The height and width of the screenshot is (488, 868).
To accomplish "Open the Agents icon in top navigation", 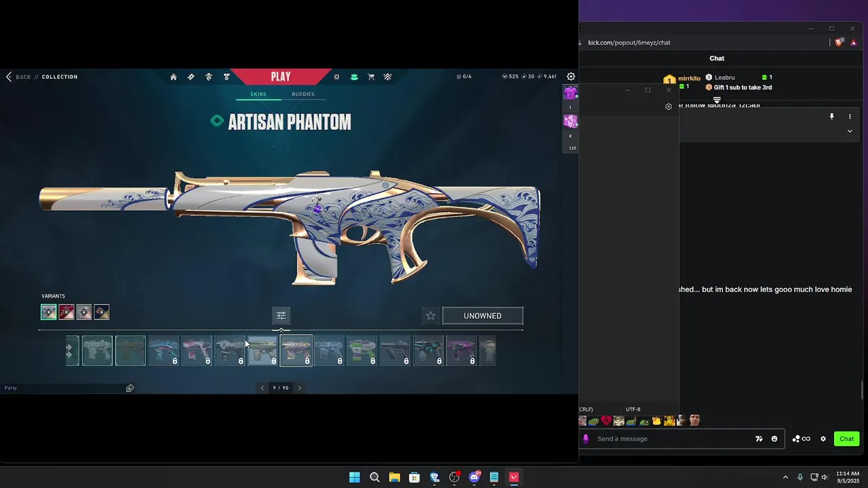I will (x=209, y=77).
